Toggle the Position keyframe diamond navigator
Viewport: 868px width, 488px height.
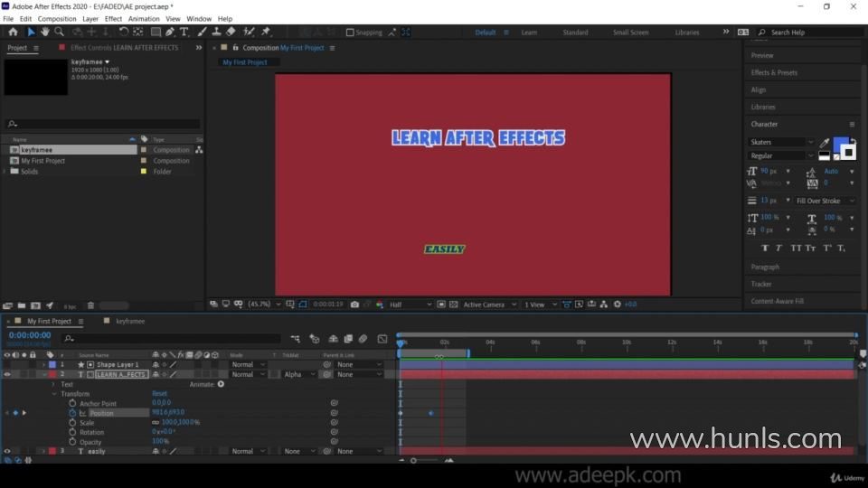coord(15,413)
